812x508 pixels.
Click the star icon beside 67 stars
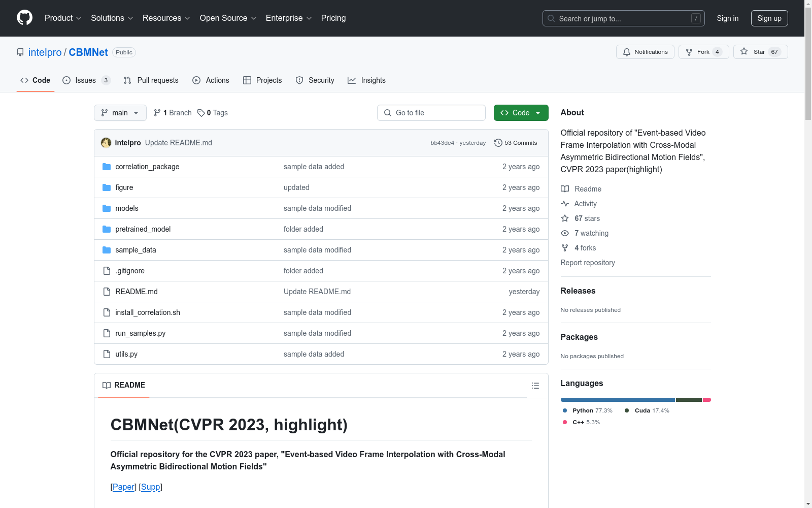pos(565,218)
